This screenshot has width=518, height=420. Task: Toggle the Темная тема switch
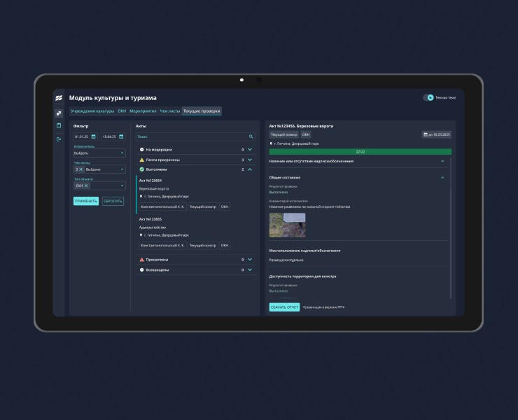coord(428,98)
